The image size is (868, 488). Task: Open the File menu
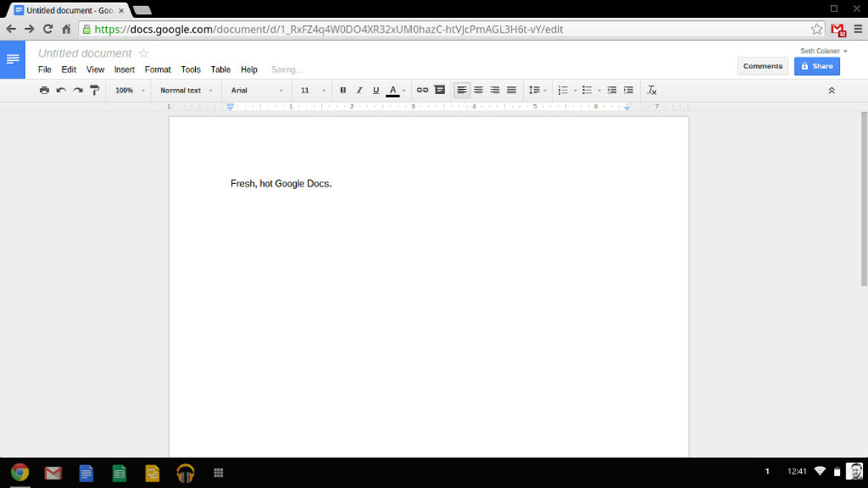pos(45,70)
